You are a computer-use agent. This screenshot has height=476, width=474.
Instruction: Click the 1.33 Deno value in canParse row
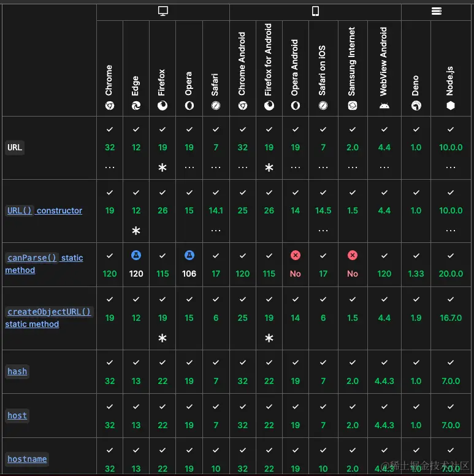click(x=416, y=274)
